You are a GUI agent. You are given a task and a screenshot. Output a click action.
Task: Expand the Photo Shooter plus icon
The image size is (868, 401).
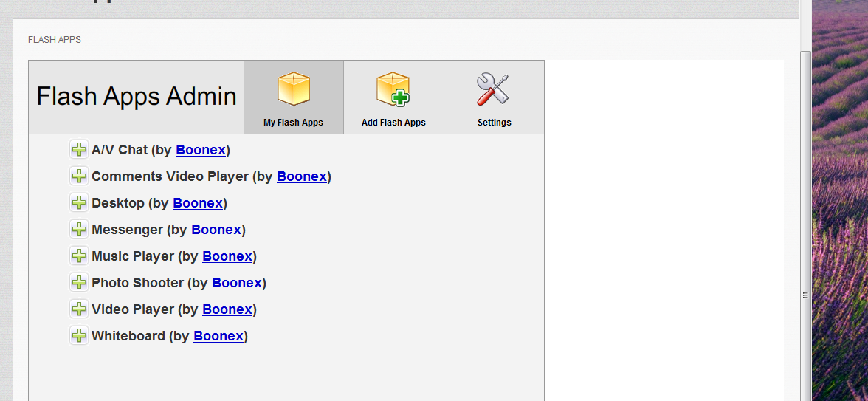point(78,283)
